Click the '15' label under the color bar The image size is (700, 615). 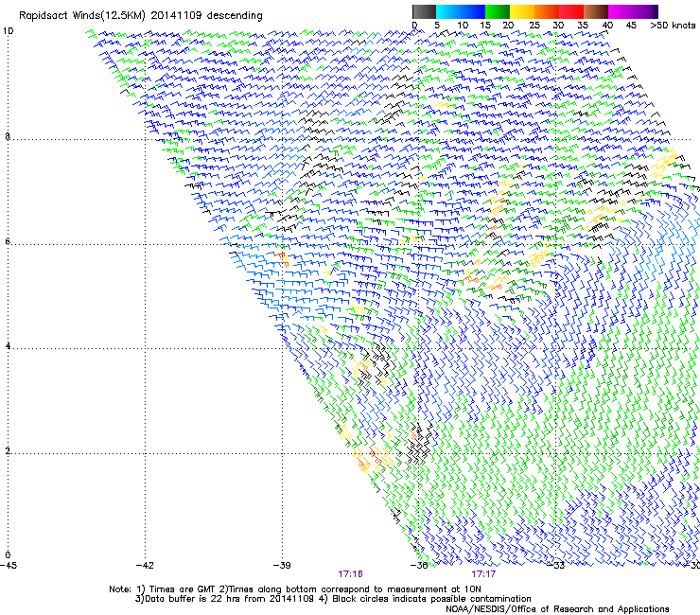[x=485, y=26]
